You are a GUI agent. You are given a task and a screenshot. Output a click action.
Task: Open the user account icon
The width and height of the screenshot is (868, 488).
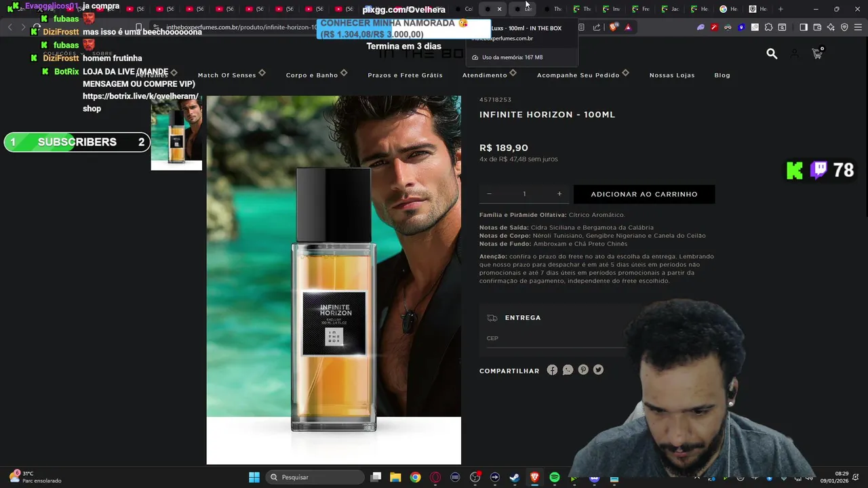(794, 54)
